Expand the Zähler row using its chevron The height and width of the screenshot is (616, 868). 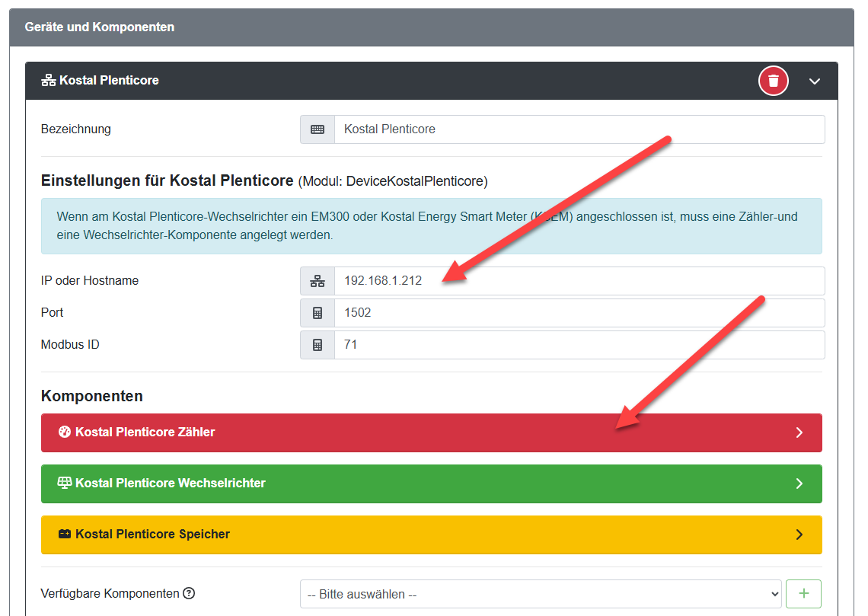point(799,432)
